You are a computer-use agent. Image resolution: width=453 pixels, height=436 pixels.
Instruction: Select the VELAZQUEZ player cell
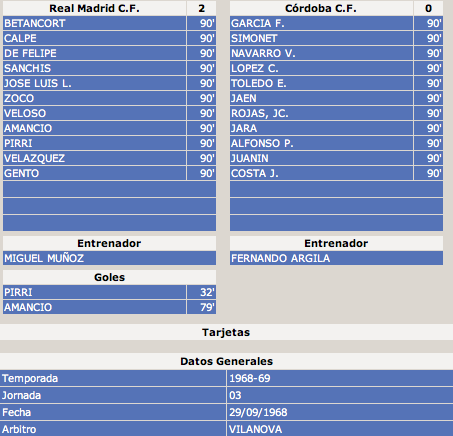94,158
